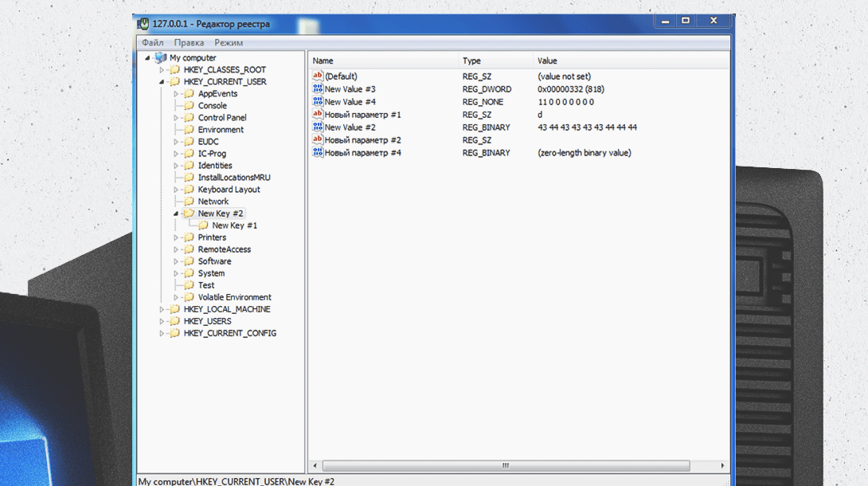
Task: Collapse the HKEY_CURRENT_USER branch
Action: click(x=162, y=82)
